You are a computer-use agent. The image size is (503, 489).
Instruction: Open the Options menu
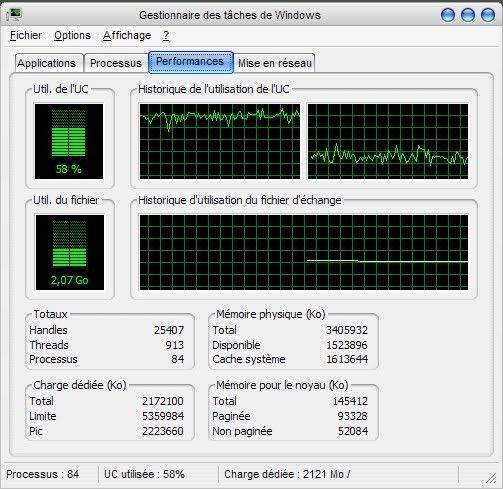coord(72,35)
